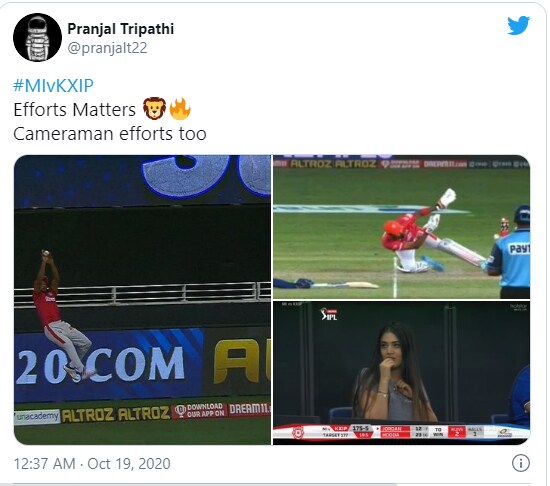The width and height of the screenshot is (550, 486).
Task: Click the 'Efforts Matters' tweet text
Action: 74,109
